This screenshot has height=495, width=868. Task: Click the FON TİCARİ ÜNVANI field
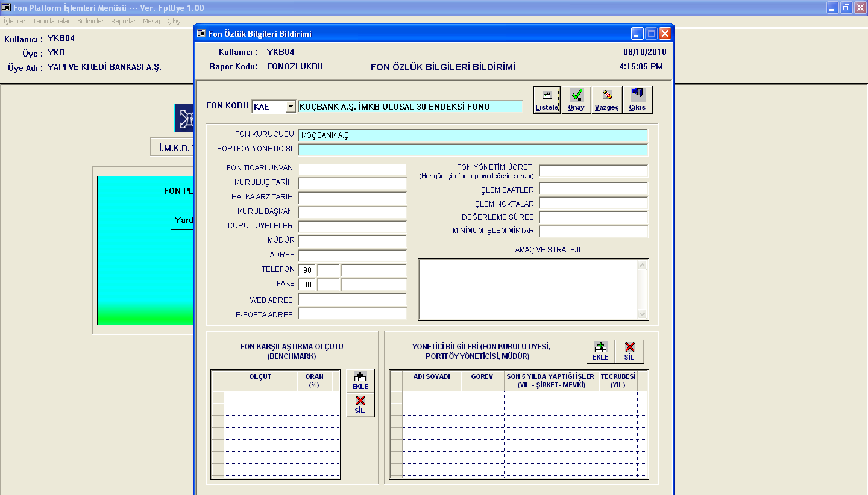(x=353, y=169)
